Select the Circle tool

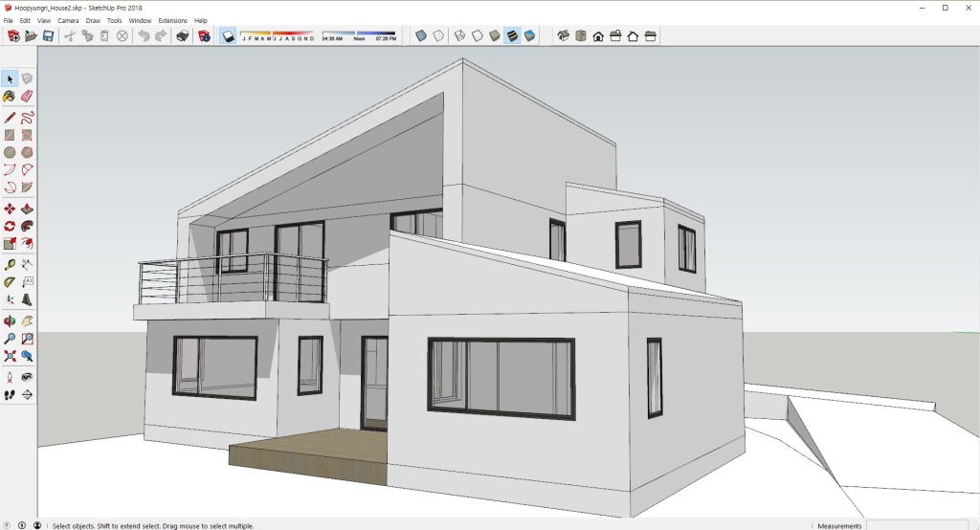point(10,152)
